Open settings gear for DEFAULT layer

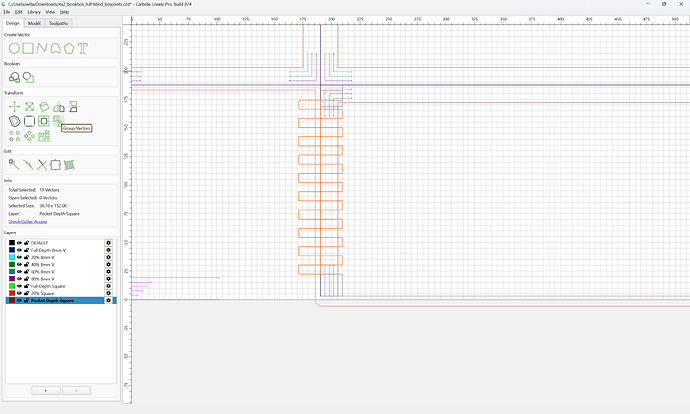[108, 243]
